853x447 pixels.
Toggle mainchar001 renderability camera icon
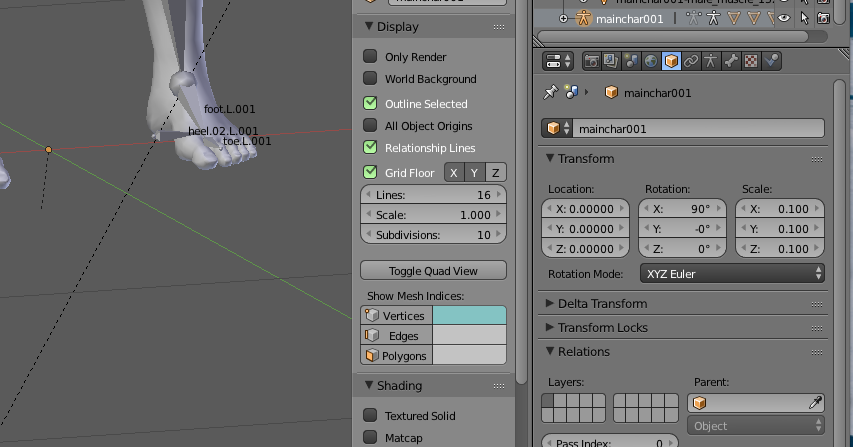pyautogui.click(x=823, y=18)
